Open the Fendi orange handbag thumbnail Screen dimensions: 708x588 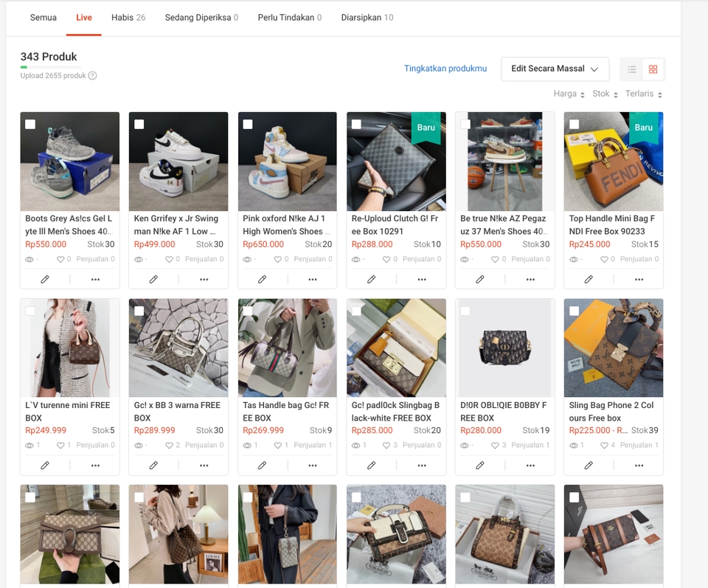[x=614, y=162]
